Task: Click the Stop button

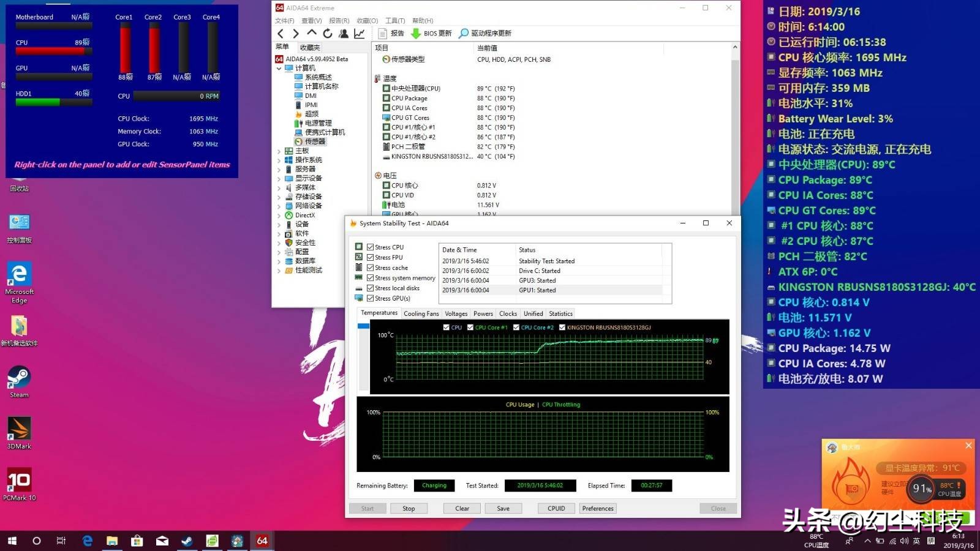Action: 409,509
